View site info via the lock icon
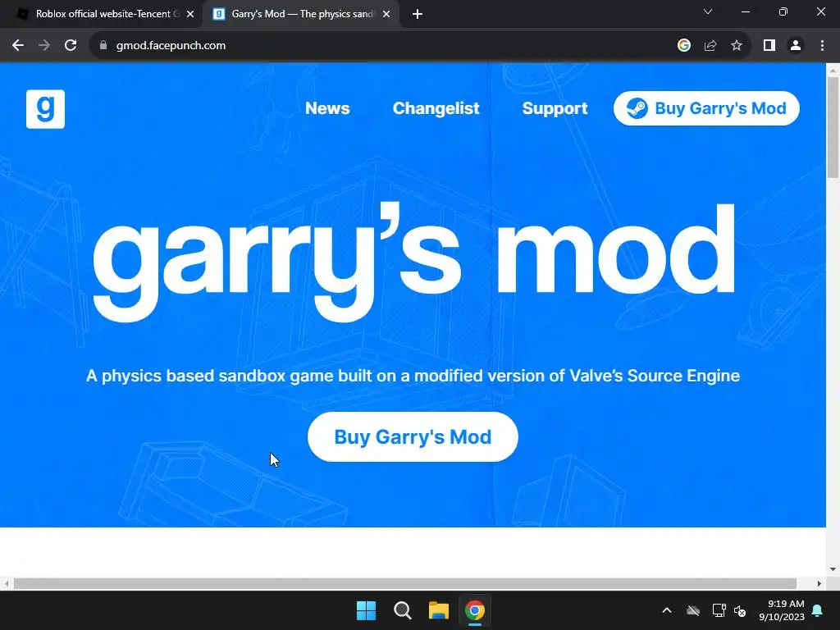The height and width of the screenshot is (630, 840). click(103, 46)
